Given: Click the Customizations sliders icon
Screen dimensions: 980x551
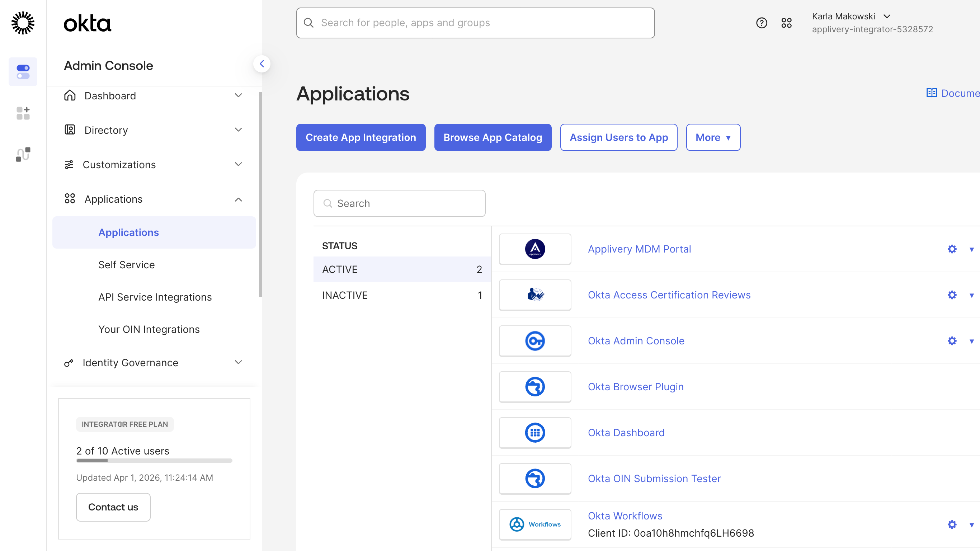Looking at the screenshot, I should [x=69, y=164].
